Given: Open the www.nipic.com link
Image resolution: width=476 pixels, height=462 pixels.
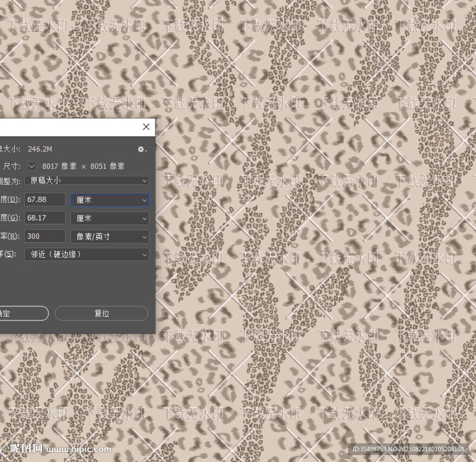Looking at the screenshot, I should click(79, 449).
